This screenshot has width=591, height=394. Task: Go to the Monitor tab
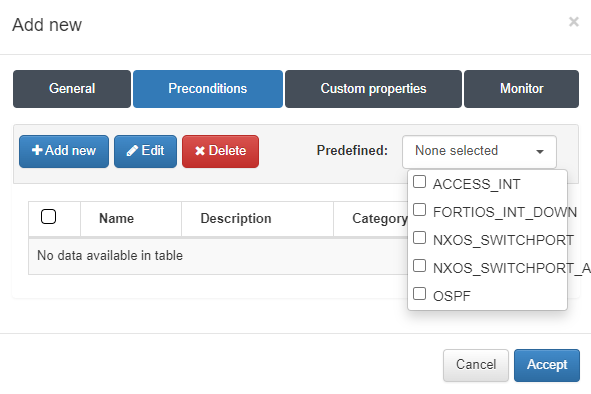click(x=521, y=89)
